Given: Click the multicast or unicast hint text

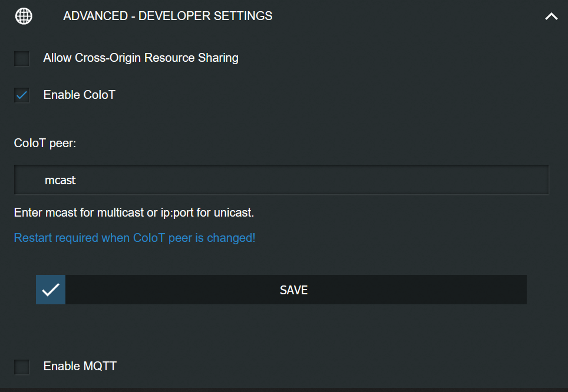Looking at the screenshot, I should (134, 212).
